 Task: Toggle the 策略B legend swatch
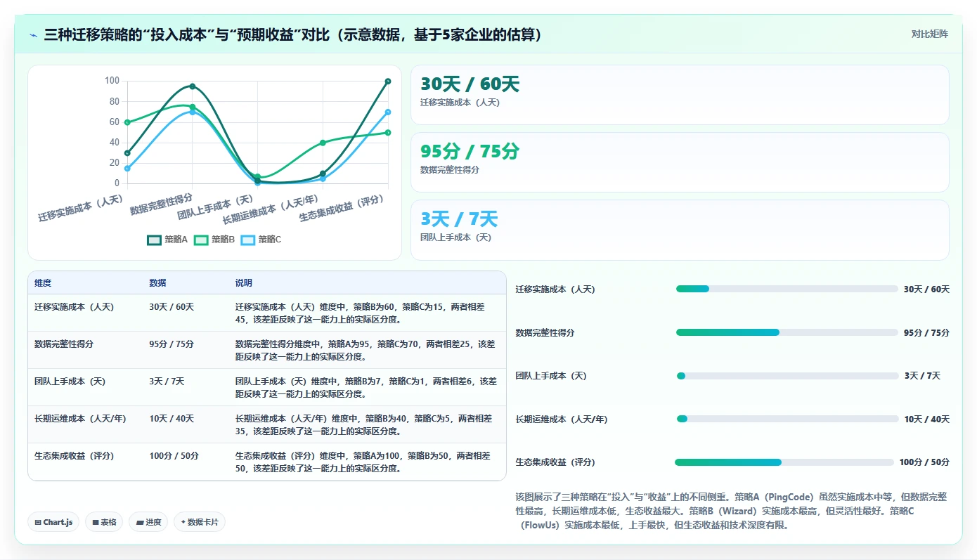coord(201,240)
